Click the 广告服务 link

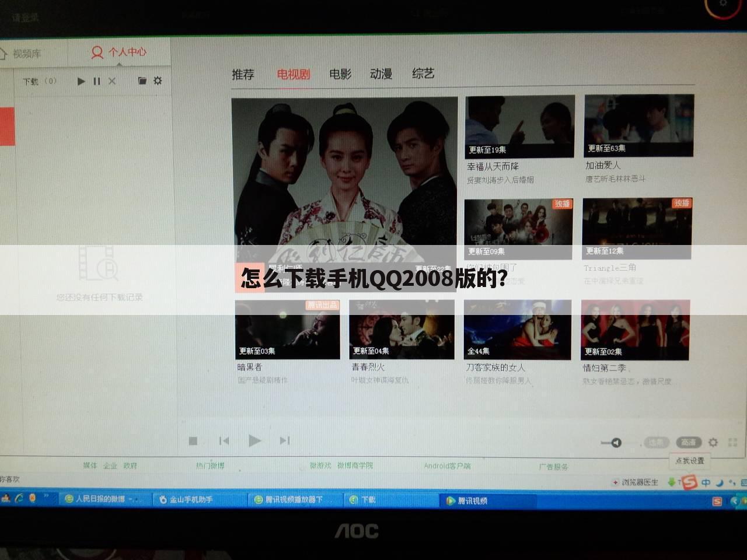click(x=553, y=467)
